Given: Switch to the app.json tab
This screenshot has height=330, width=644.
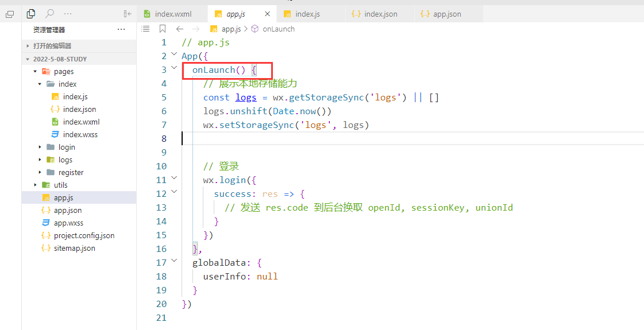Looking at the screenshot, I should tap(447, 14).
